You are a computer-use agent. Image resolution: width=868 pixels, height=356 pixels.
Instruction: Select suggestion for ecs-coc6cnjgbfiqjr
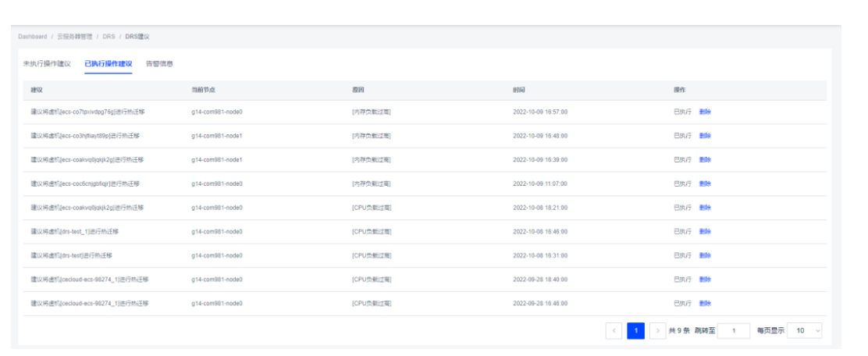pos(85,183)
